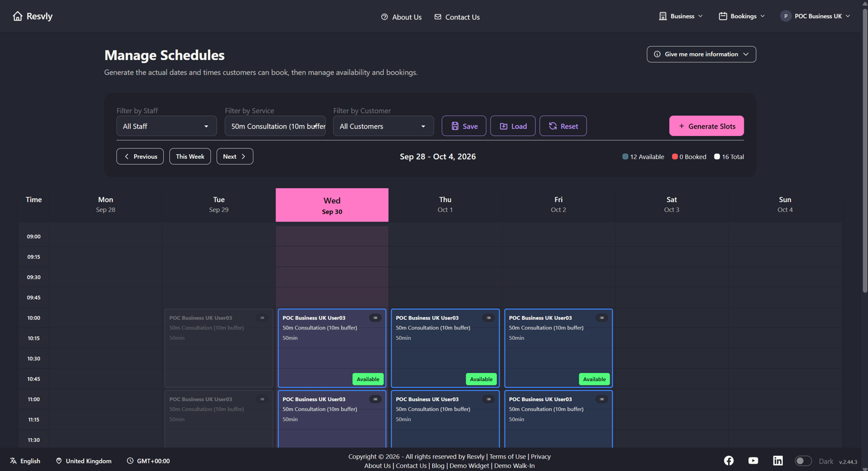Open menu icon on Wed 10:00 slot

coord(375,318)
